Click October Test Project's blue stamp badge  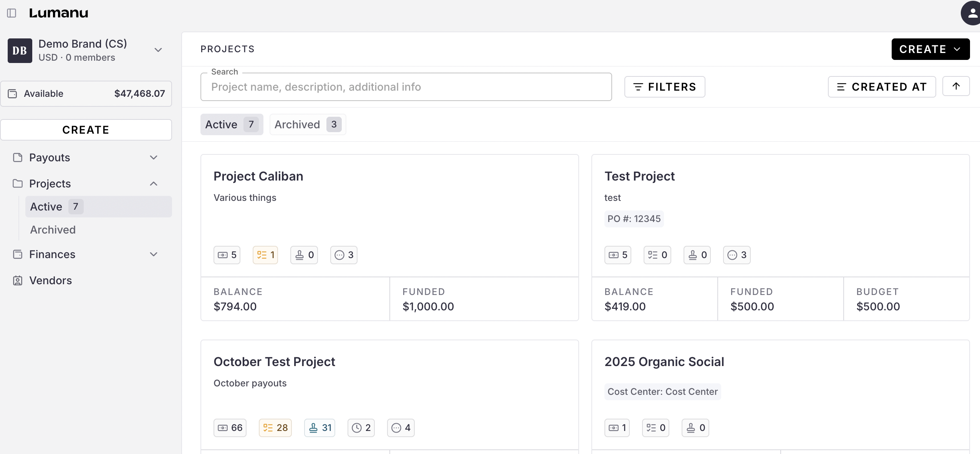(x=319, y=428)
